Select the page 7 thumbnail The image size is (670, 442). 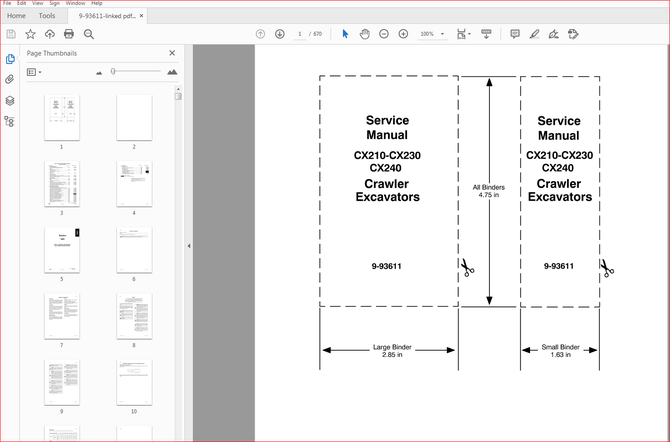click(x=62, y=316)
